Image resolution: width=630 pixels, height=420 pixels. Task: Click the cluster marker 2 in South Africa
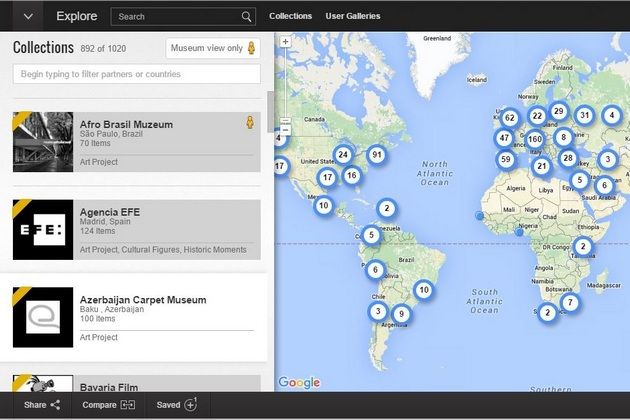pos(547,313)
